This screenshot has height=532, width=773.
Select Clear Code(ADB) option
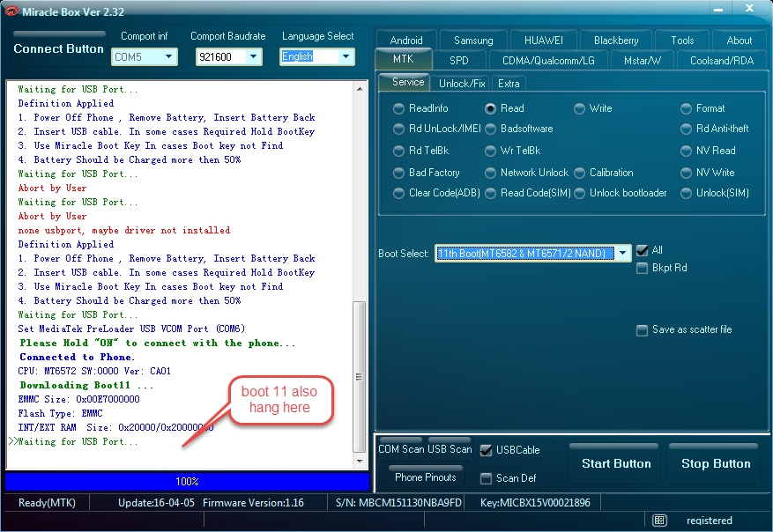(398, 193)
